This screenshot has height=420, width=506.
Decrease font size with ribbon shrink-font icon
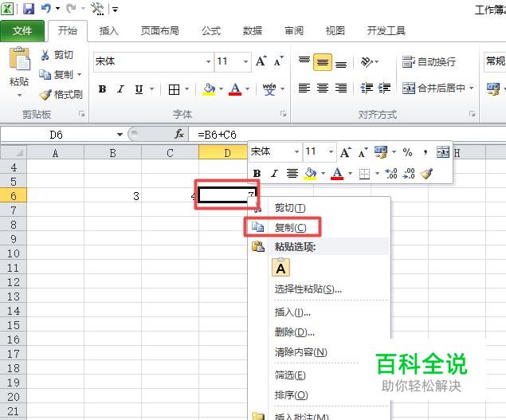(x=278, y=61)
